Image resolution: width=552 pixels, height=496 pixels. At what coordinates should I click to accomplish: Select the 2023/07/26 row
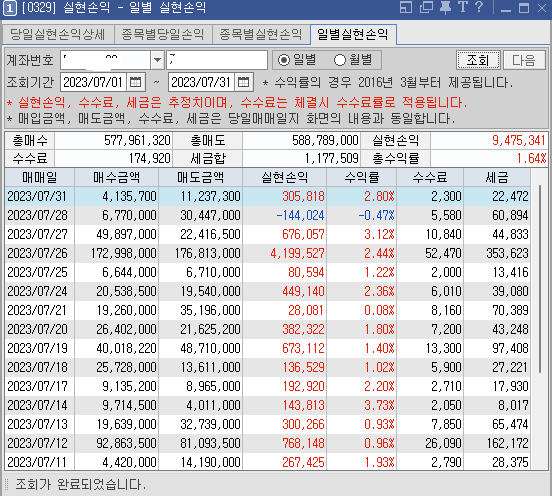click(x=268, y=253)
